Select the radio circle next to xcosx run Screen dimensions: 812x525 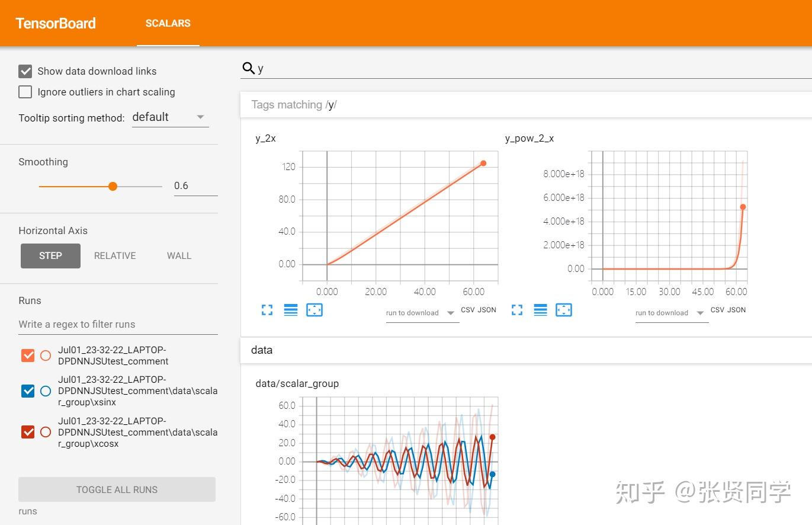click(x=45, y=432)
